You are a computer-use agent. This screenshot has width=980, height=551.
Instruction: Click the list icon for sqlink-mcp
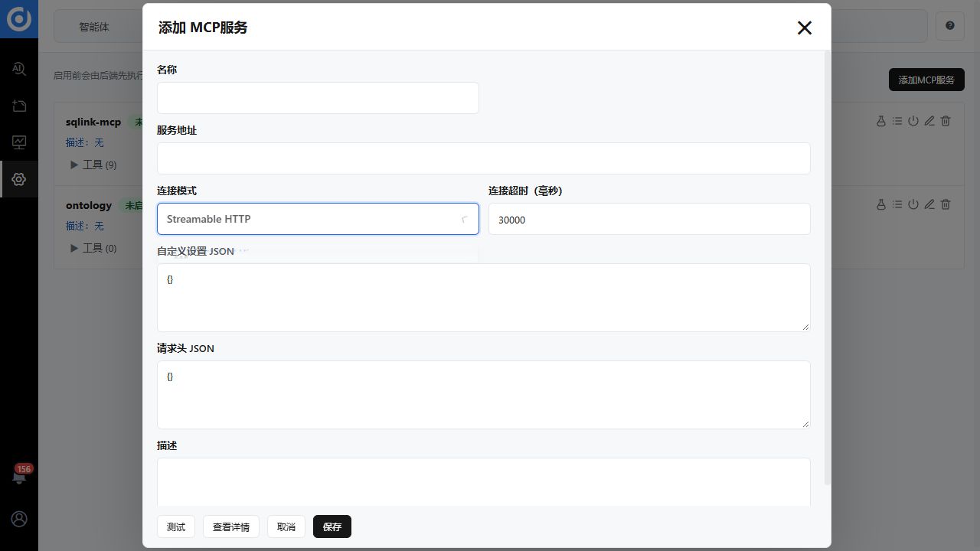click(897, 121)
